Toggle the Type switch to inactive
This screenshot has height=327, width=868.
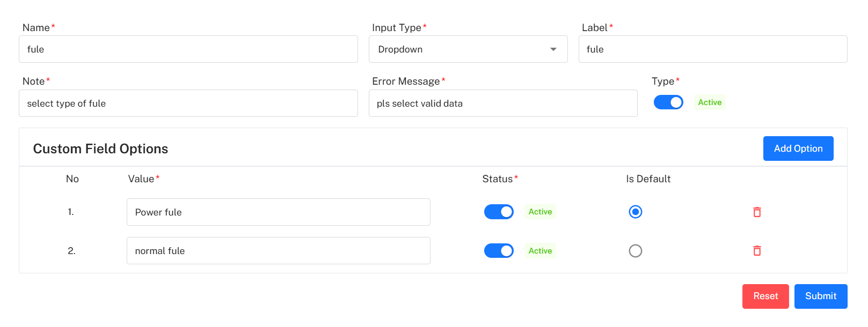click(x=668, y=102)
